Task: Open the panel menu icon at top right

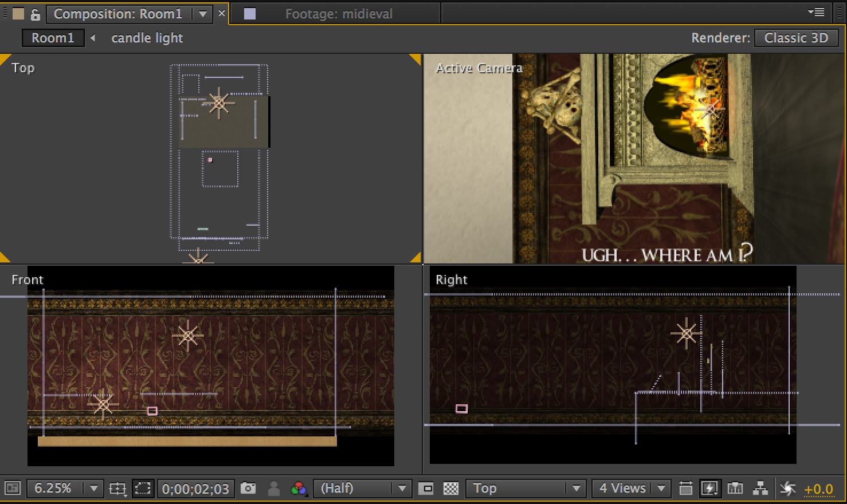Action: tap(816, 12)
